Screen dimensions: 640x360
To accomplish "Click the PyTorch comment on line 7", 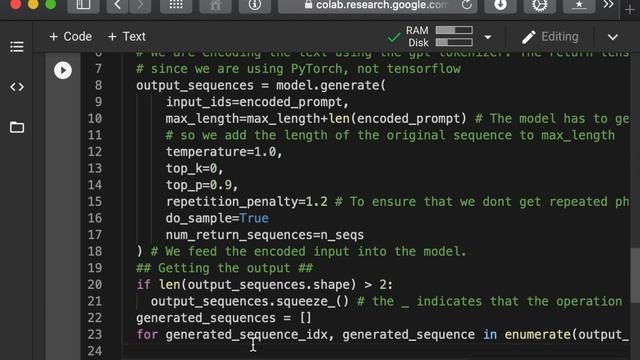I will point(298,69).
